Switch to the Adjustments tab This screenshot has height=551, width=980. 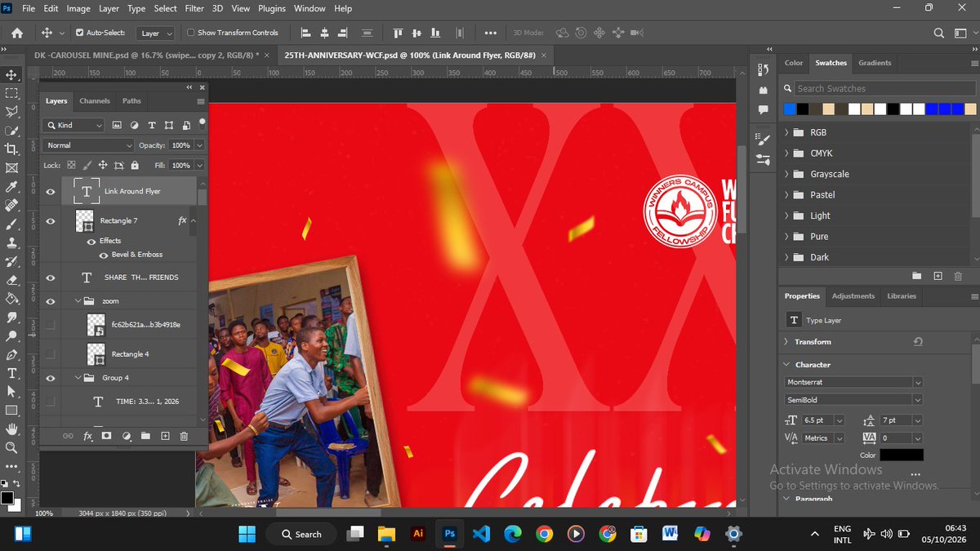pos(853,296)
